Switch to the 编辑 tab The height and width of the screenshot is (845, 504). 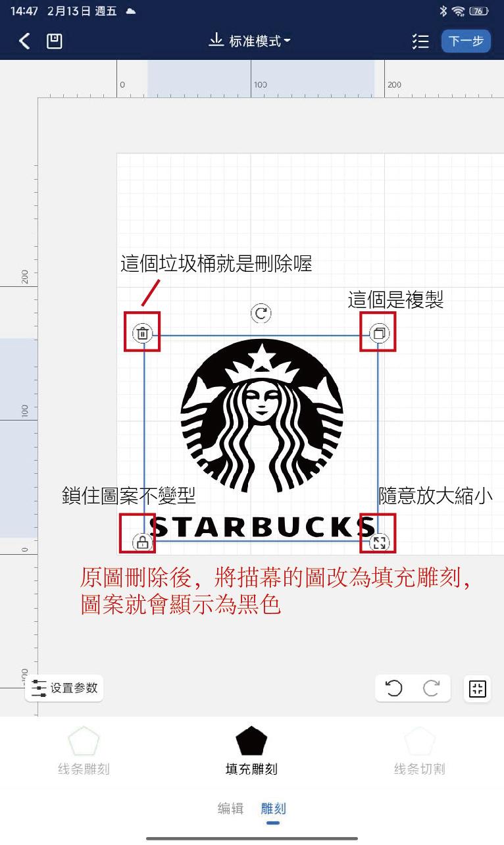(230, 809)
